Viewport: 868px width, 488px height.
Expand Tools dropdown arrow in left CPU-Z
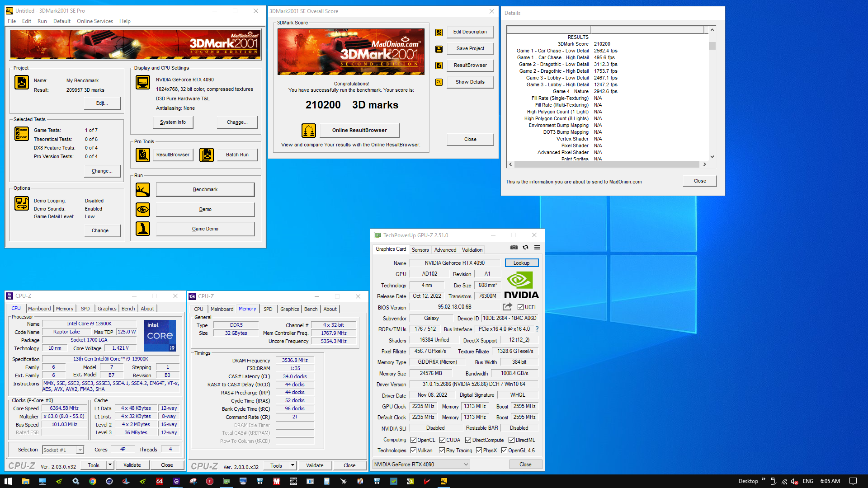109,465
